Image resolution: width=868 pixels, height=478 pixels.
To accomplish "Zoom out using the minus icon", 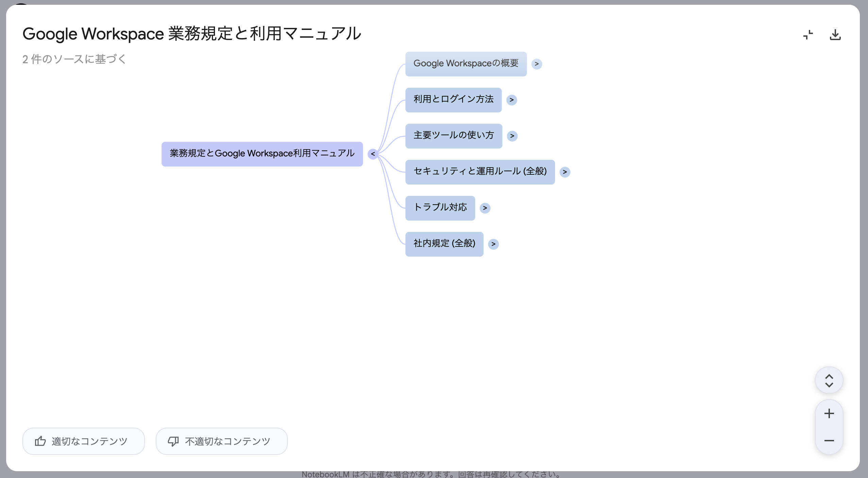I will 829,441.
